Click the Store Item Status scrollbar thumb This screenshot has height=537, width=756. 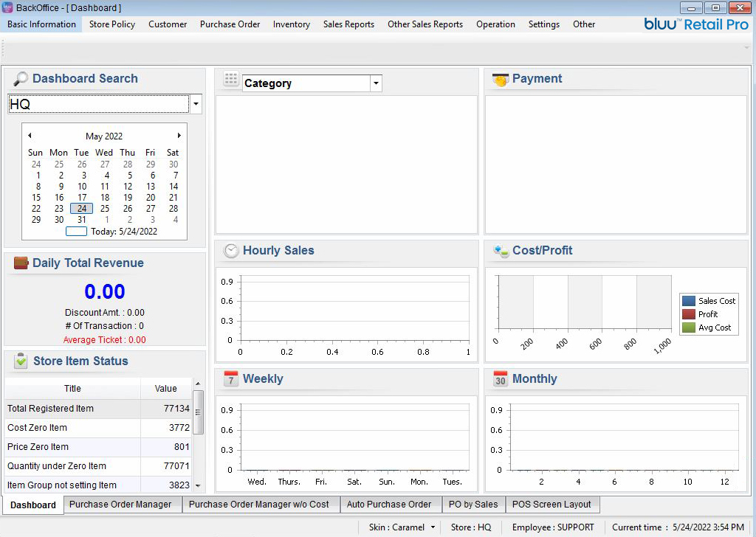198,412
